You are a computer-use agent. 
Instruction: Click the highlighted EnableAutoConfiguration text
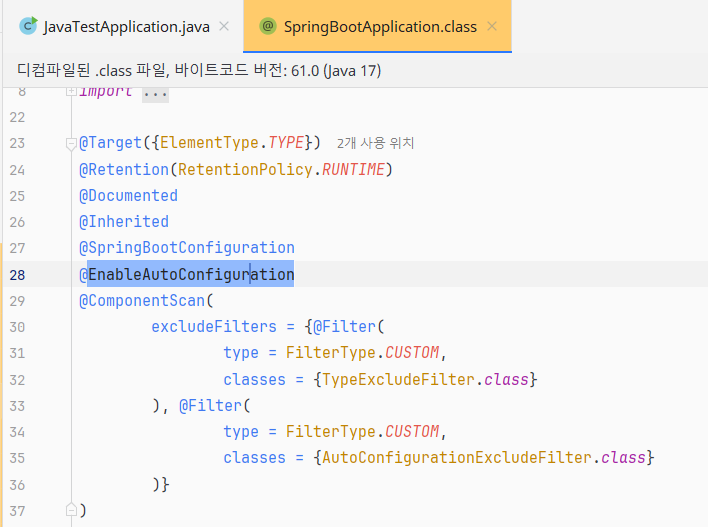point(191,274)
